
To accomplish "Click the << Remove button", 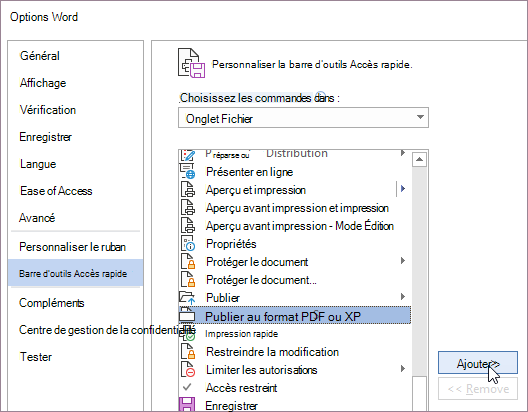I will click(x=477, y=389).
